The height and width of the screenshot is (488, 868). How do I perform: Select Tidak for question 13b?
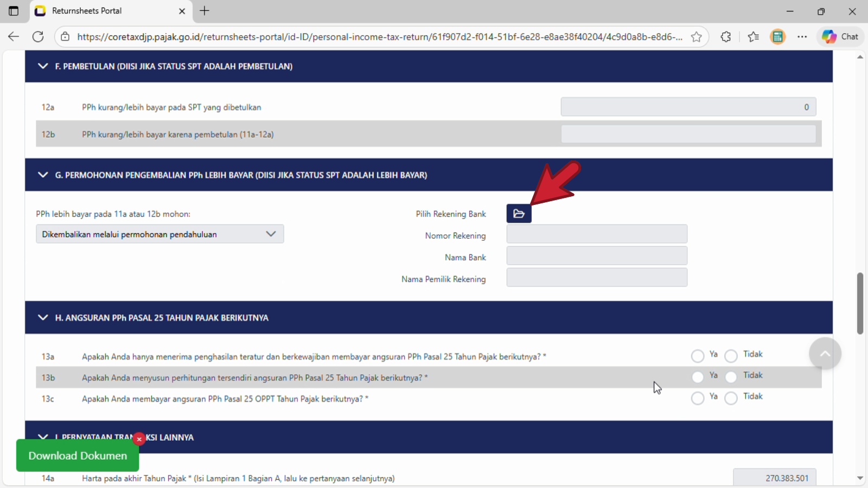(731, 377)
